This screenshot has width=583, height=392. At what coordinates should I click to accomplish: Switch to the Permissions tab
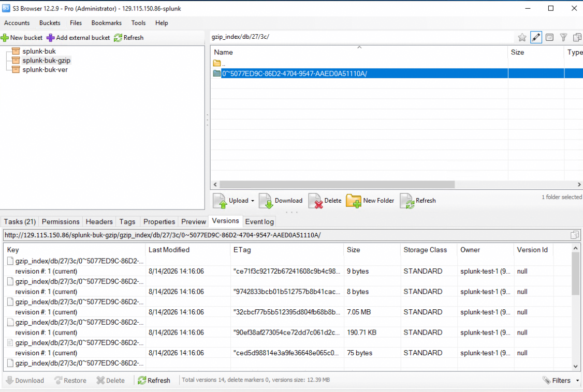61,222
